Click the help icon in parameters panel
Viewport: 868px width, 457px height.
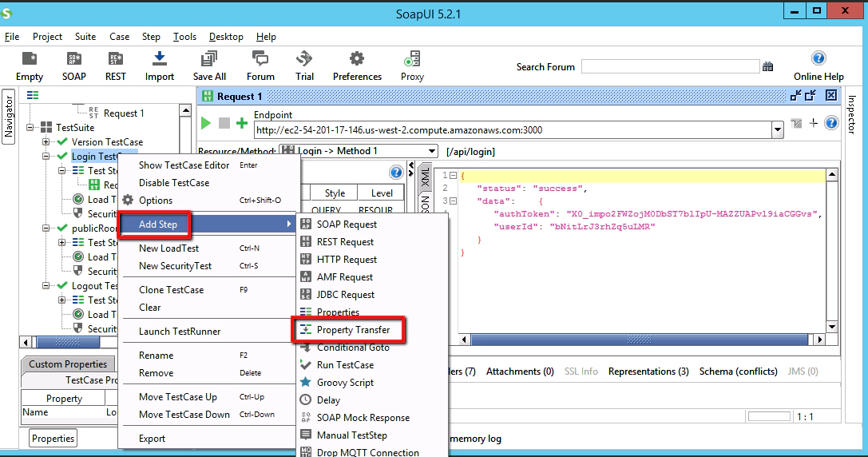396,173
